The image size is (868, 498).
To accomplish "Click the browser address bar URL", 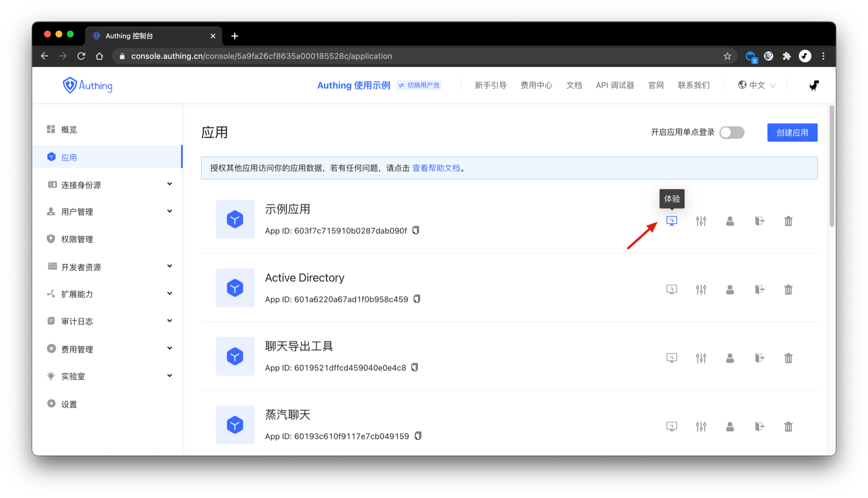I will tap(261, 56).
